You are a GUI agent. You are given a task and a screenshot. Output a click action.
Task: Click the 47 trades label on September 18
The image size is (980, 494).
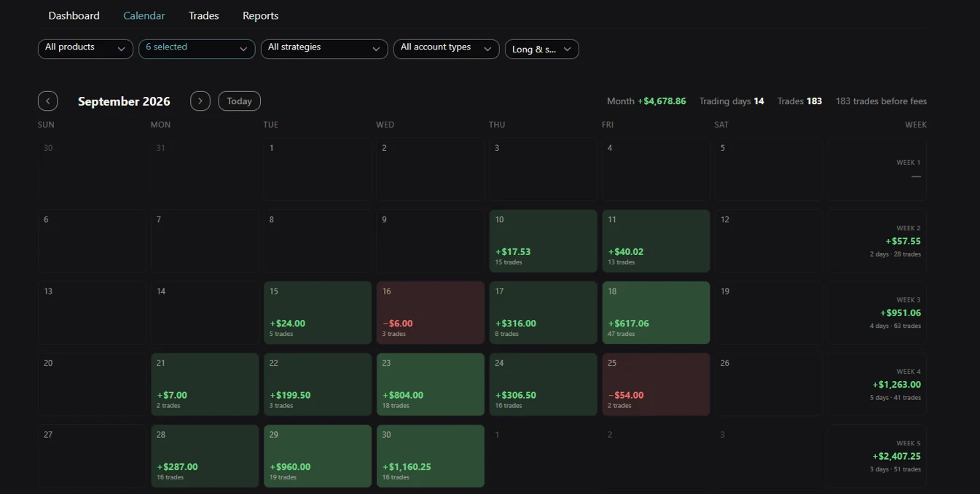pos(622,334)
